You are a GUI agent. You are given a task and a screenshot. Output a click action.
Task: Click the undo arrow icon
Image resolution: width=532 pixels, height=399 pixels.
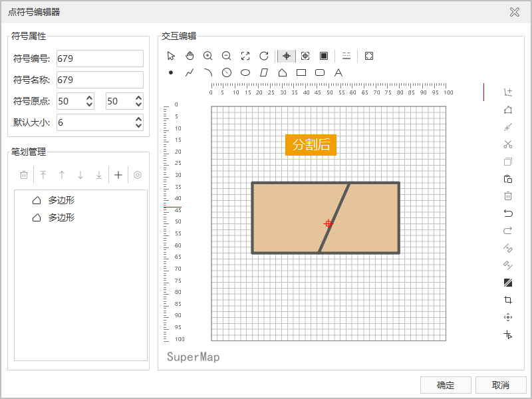(x=508, y=213)
